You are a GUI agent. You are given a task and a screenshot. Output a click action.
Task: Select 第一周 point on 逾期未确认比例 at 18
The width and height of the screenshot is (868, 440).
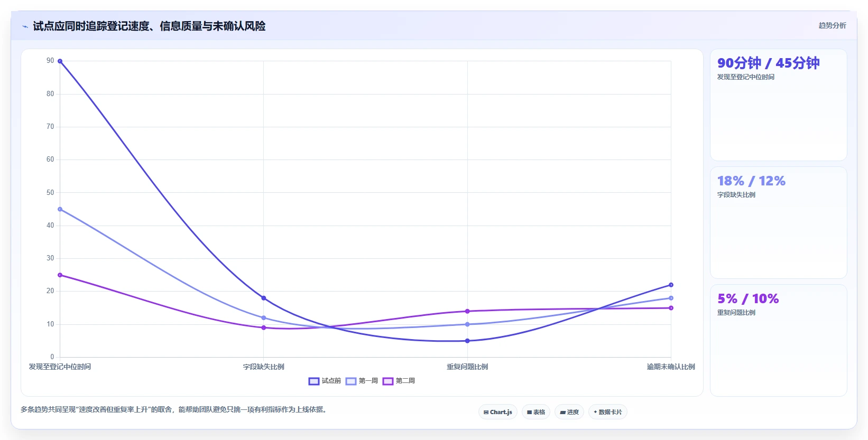coord(671,298)
